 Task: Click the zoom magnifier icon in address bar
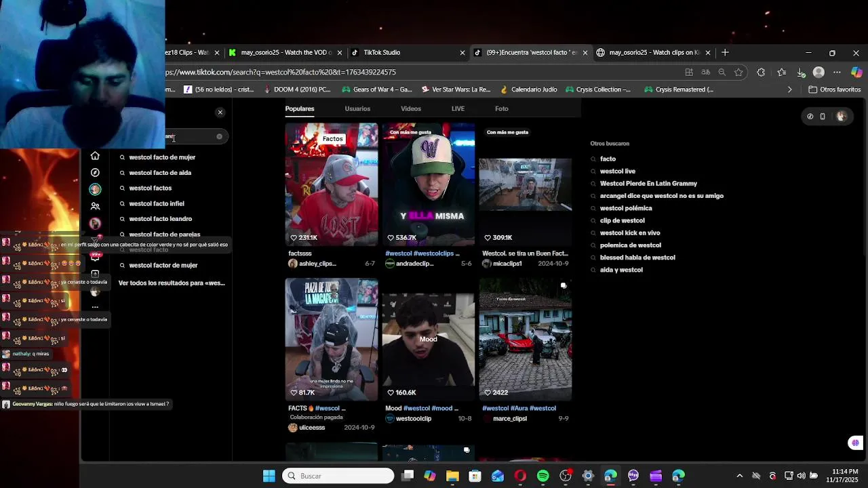[x=722, y=73]
